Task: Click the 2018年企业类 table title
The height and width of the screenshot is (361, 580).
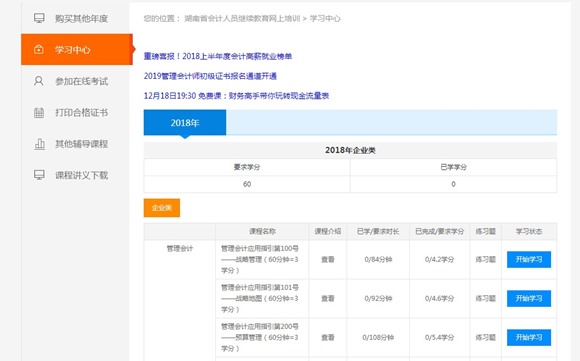Action: 350,150
